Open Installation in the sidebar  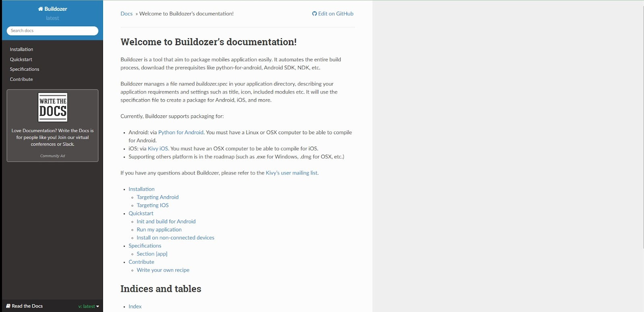coord(22,49)
